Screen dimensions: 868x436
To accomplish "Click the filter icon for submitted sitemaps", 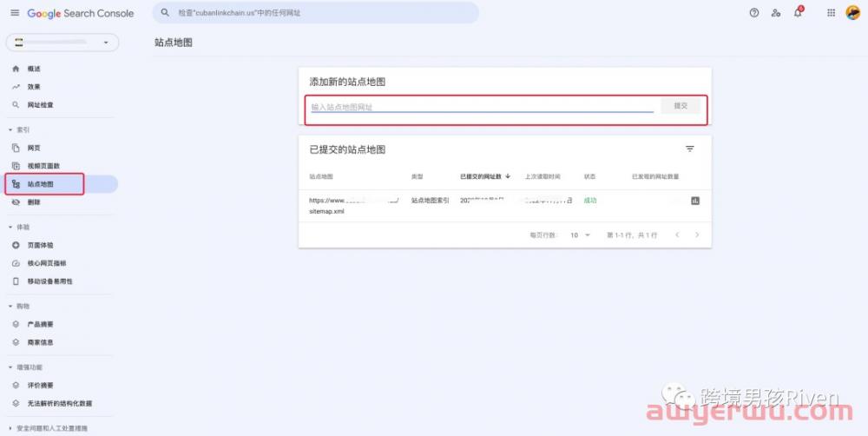I will coord(690,149).
